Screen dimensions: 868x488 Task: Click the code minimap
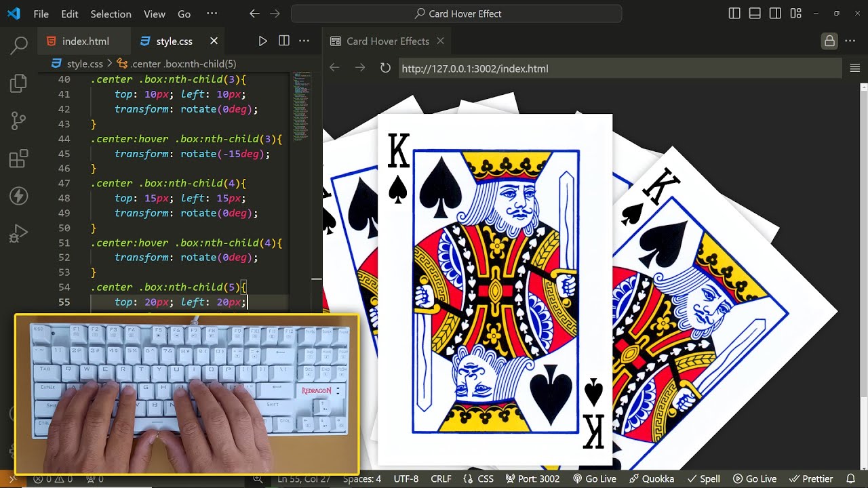(x=302, y=108)
